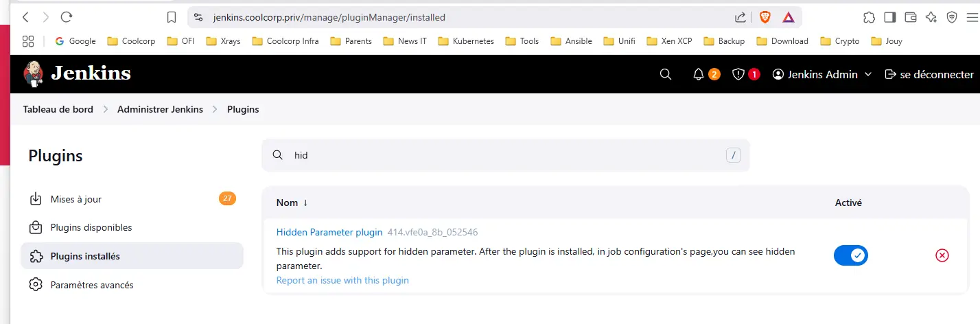Expand the Jenkins Admin dropdown chevron
Image resolution: width=980 pixels, height=324 pixels.
click(868, 74)
